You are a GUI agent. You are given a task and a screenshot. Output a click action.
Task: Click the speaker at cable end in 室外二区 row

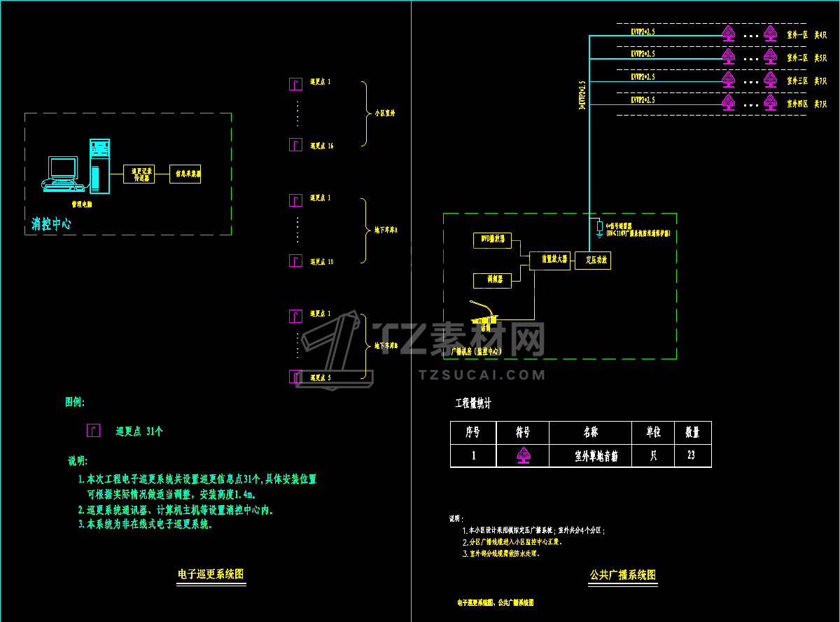tap(728, 56)
